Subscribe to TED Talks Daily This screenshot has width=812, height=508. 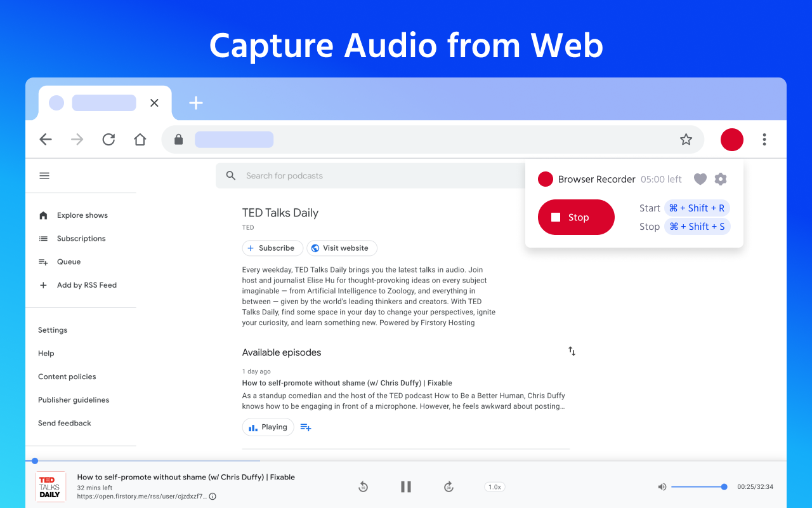[272, 248]
